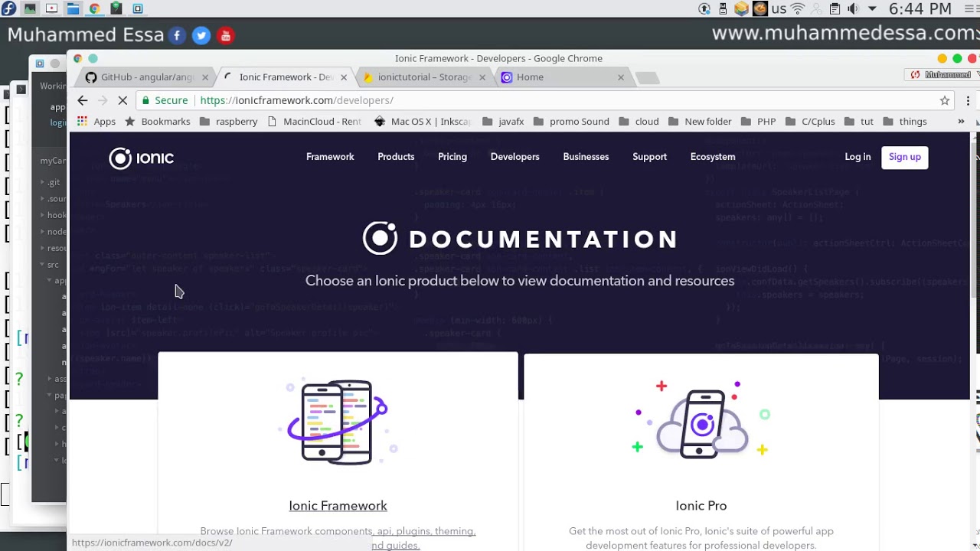Open a new tab
The image size is (980, 551).
pos(647,77)
